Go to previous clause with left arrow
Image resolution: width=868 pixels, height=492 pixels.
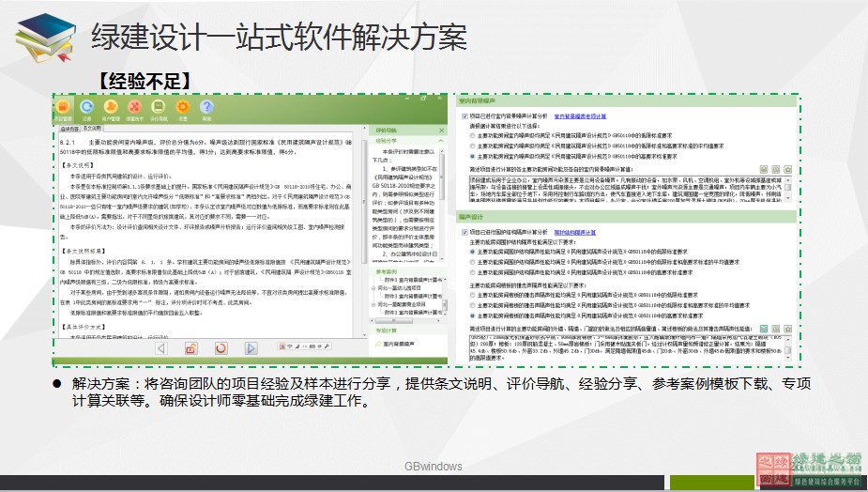click(x=161, y=348)
